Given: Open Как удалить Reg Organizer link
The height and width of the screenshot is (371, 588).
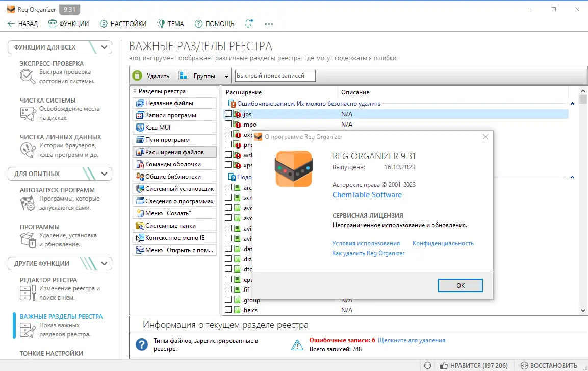Looking at the screenshot, I should [x=368, y=253].
